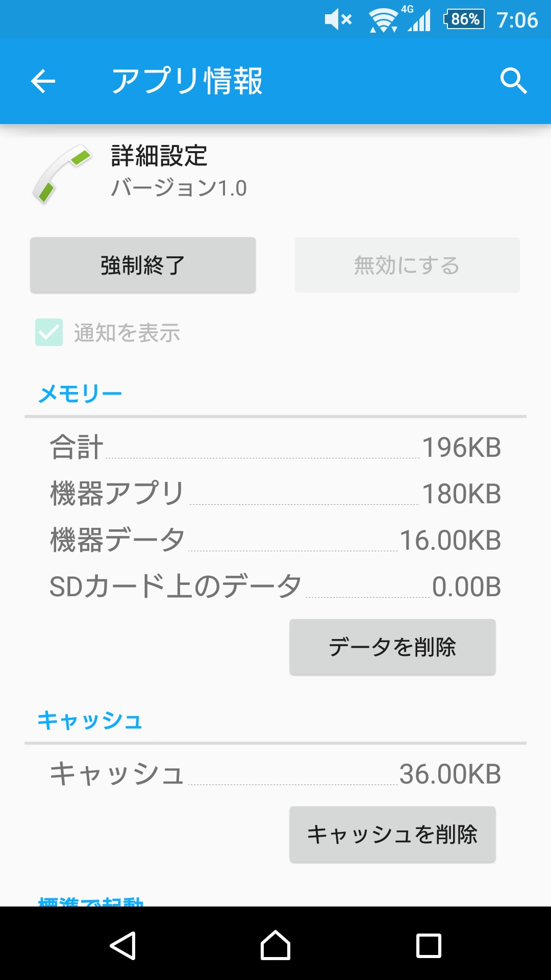
Task: Tap the アプリ情報 title text
Action: pyautogui.click(x=187, y=81)
